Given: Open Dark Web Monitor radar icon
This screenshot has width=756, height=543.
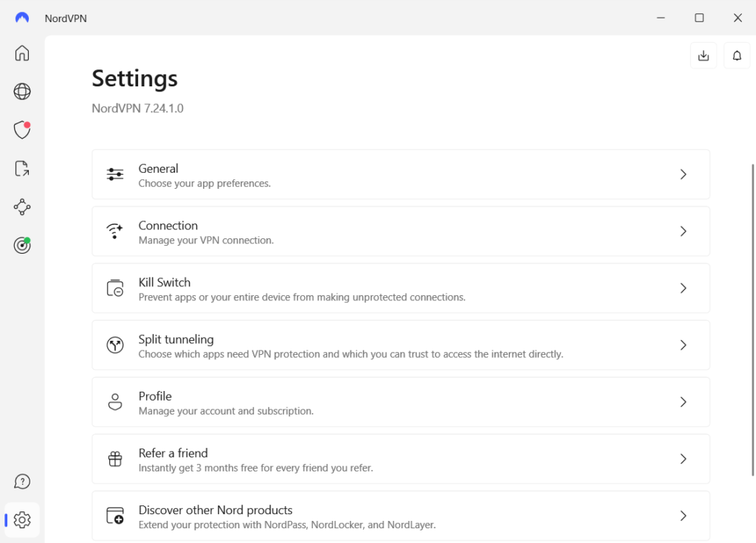Looking at the screenshot, I should (21, 245).
